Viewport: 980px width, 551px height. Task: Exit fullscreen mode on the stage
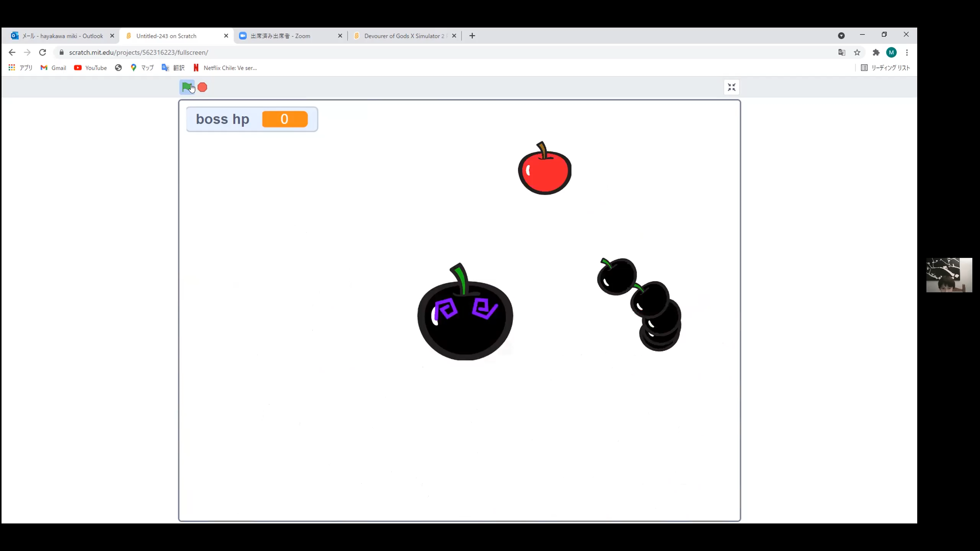(732, 87)
